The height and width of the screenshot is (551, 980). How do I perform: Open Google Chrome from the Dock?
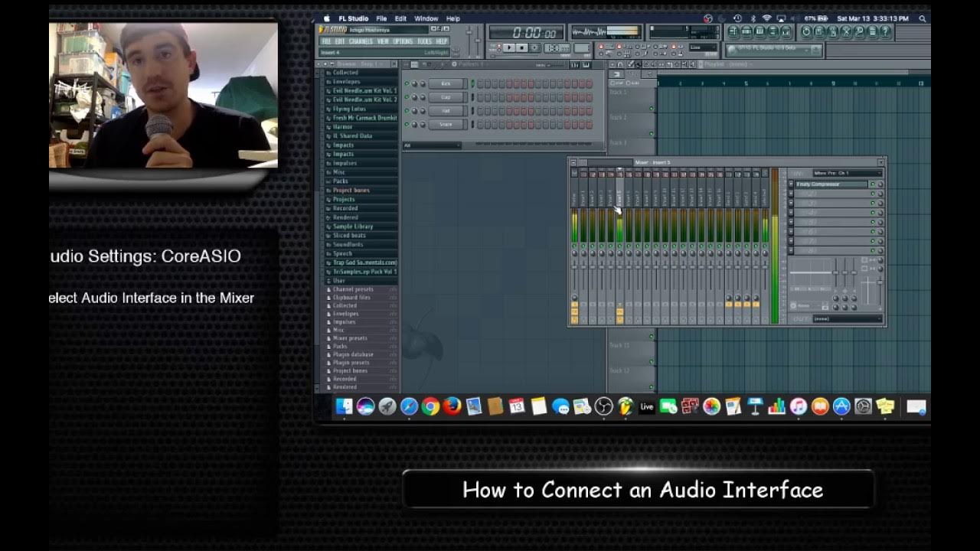point(430,407)
